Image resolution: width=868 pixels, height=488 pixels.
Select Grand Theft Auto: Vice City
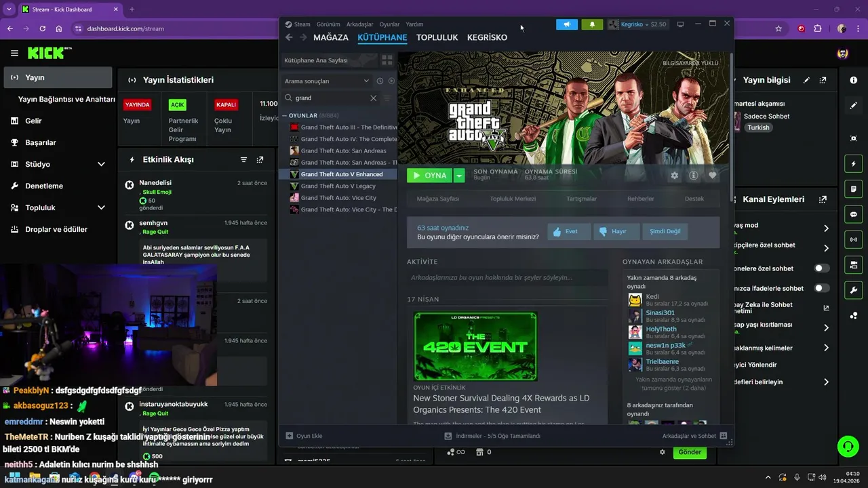tap(338, 198)
